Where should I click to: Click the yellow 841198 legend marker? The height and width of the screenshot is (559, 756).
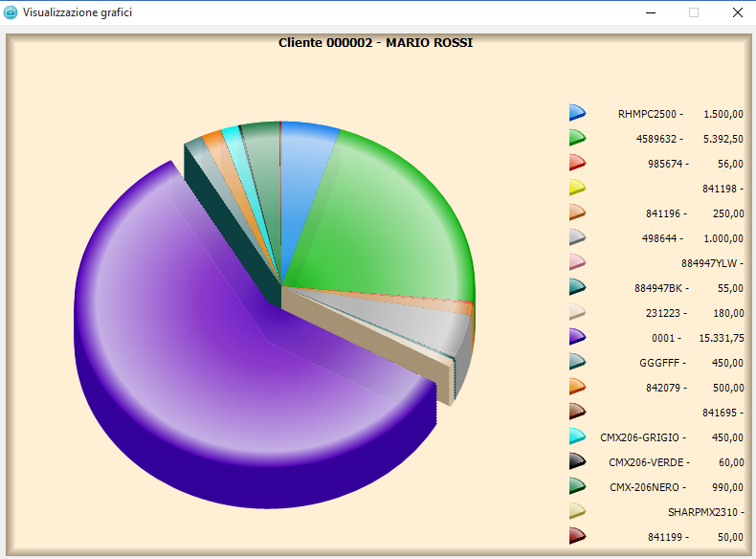(577, 188)
